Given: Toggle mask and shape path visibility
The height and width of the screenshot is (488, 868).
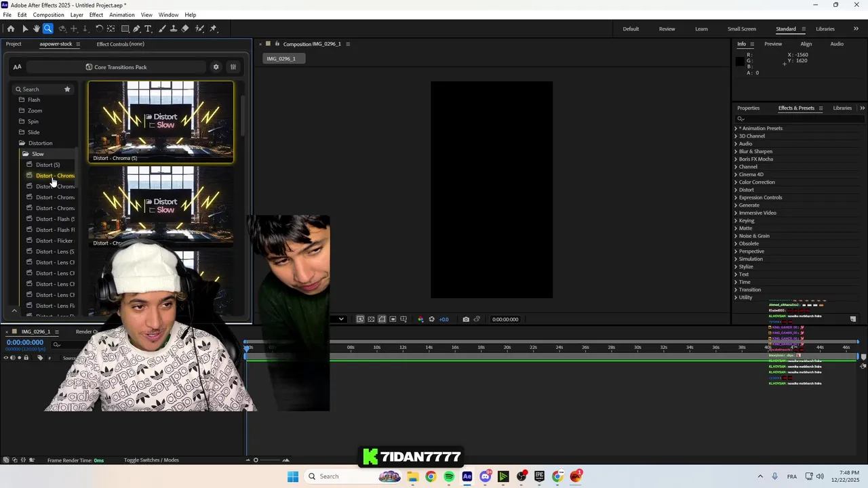Looking at the screenshot, I should tap(382, 319).
